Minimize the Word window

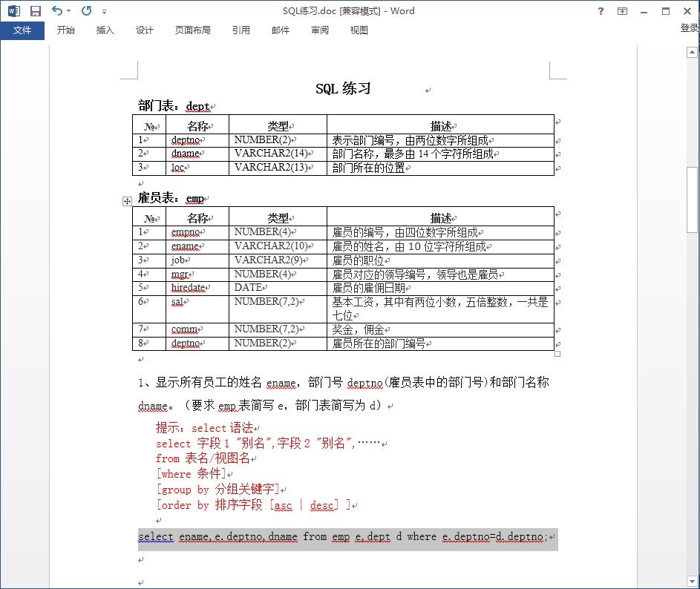[644, 12]
